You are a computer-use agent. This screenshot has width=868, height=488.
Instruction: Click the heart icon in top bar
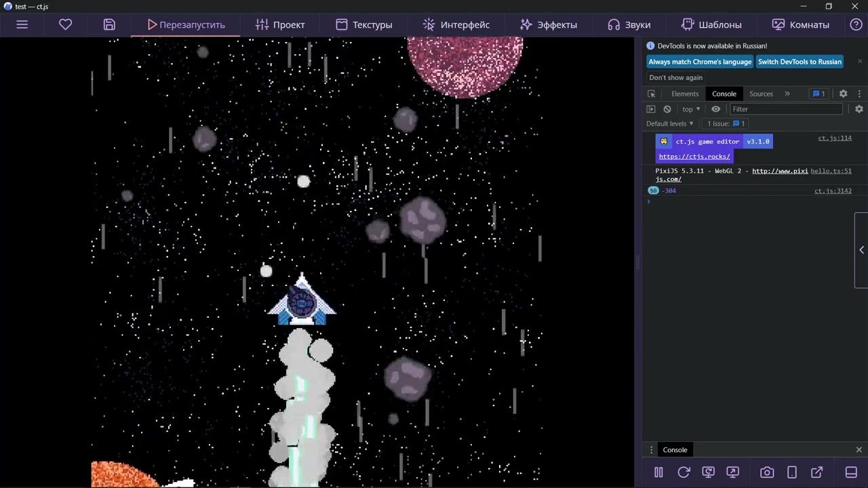click(x=66, y=24)
